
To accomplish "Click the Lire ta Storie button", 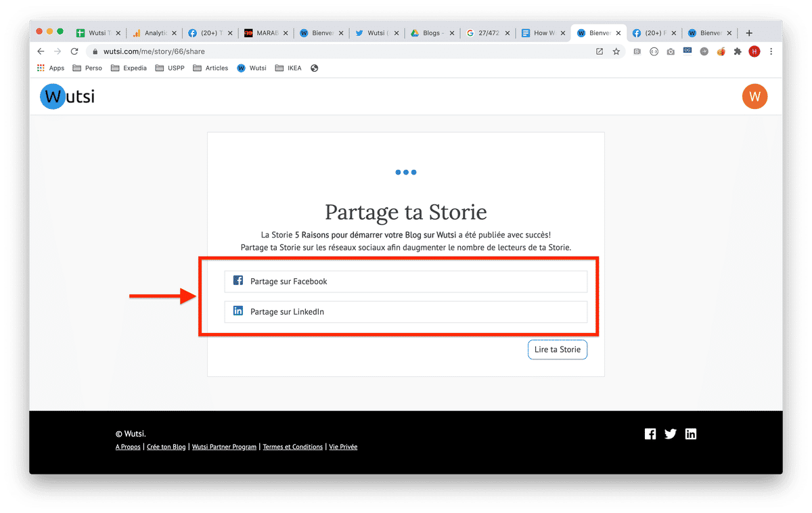I will click(x=558, y=350).
